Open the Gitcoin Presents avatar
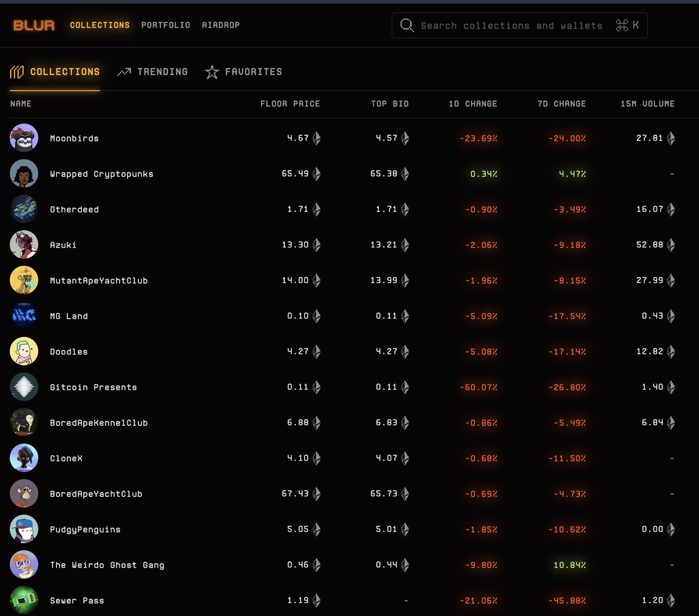This screenshot has height=616, width=699. coord(24,387)
